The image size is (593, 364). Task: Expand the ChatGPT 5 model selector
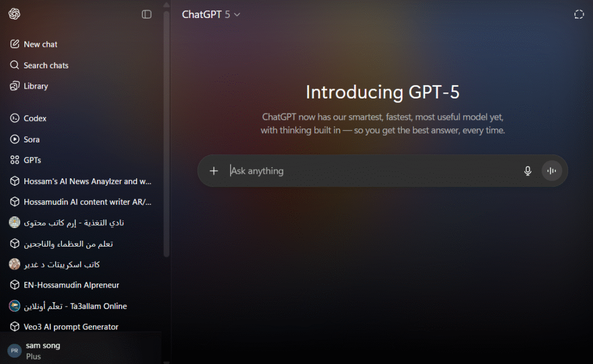(211, 14)
